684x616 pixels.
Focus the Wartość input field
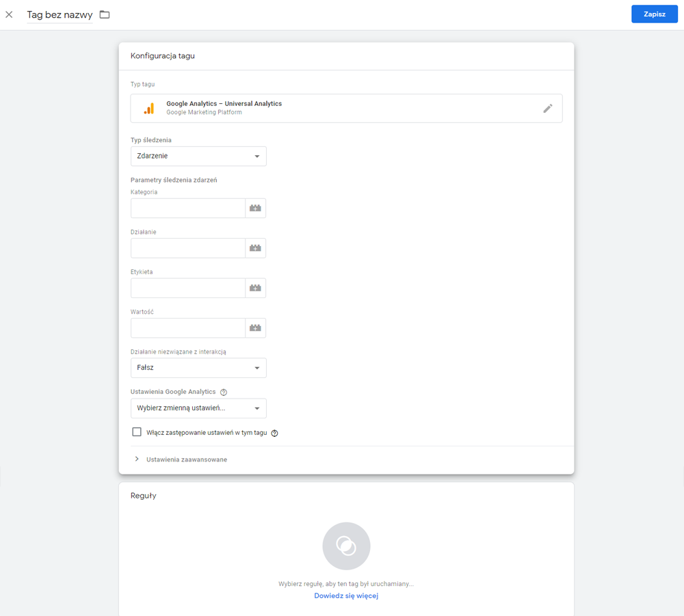pos(188,328)
